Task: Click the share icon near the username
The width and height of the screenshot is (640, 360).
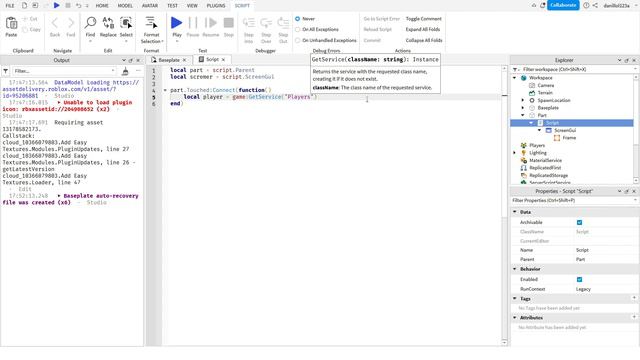Action: [x=595, y=5]
